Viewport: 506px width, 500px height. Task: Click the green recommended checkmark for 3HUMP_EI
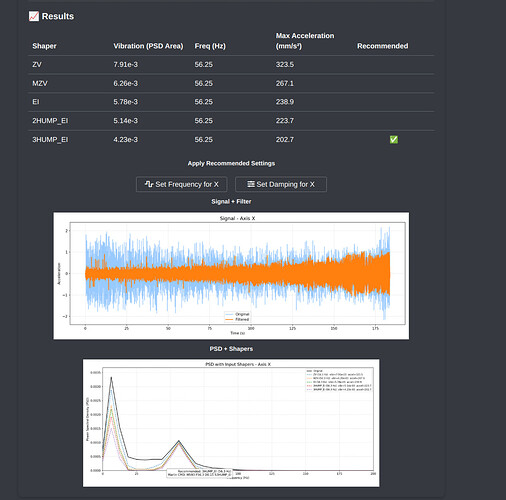tap(394, 139)
